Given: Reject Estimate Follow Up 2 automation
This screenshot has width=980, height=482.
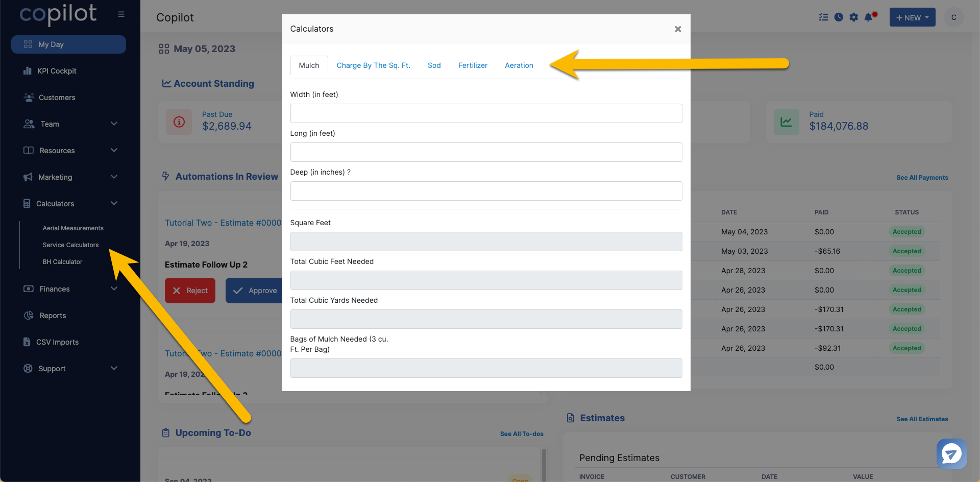Looking at the screenshot, I should pos(190,291).
